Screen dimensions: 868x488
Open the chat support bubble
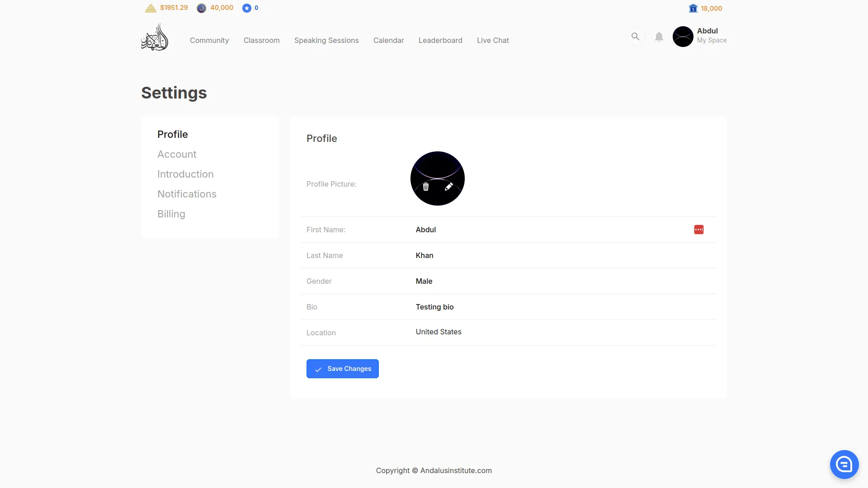tap(844, 464)
